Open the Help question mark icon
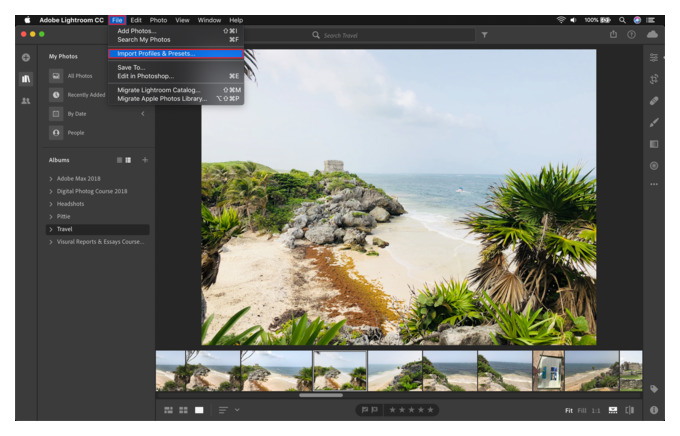680x436 pixels. (631, 35)
